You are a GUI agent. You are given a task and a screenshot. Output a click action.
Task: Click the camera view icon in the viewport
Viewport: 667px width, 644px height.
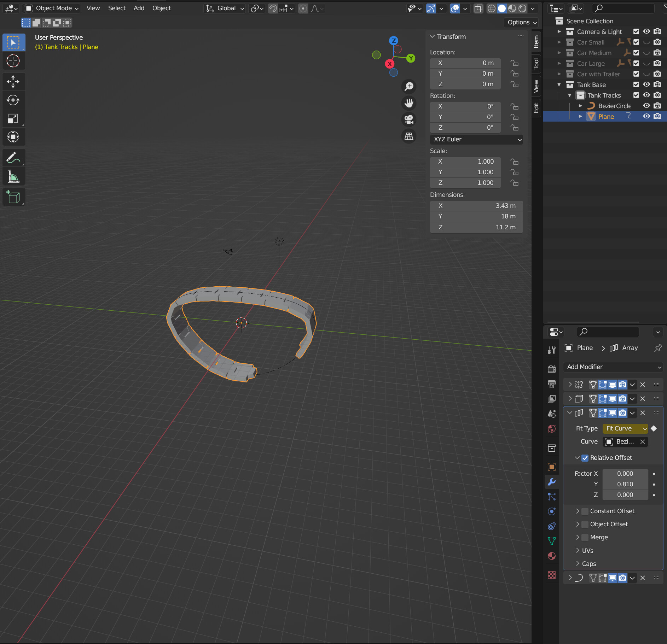click(409, 119)
